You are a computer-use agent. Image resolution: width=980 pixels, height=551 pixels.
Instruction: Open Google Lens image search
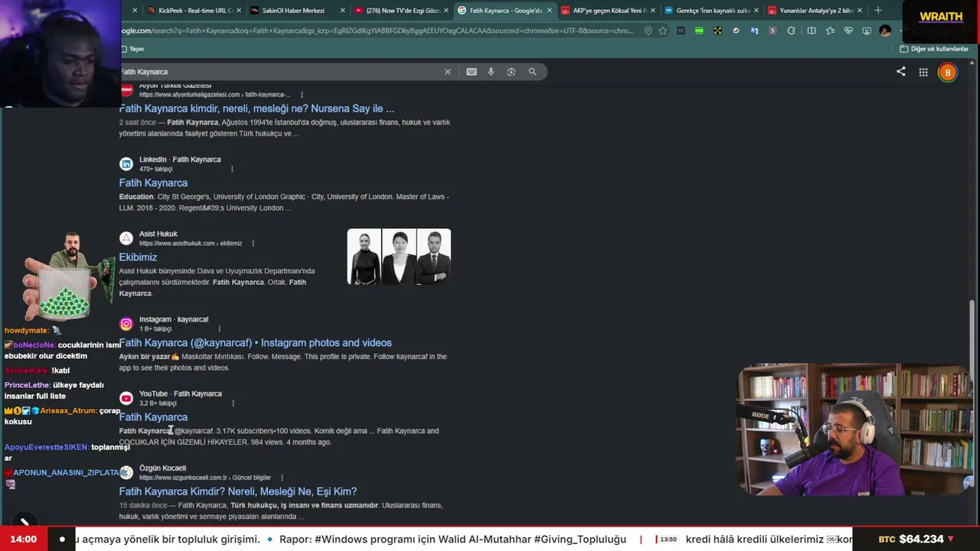[x=511, y=72]
